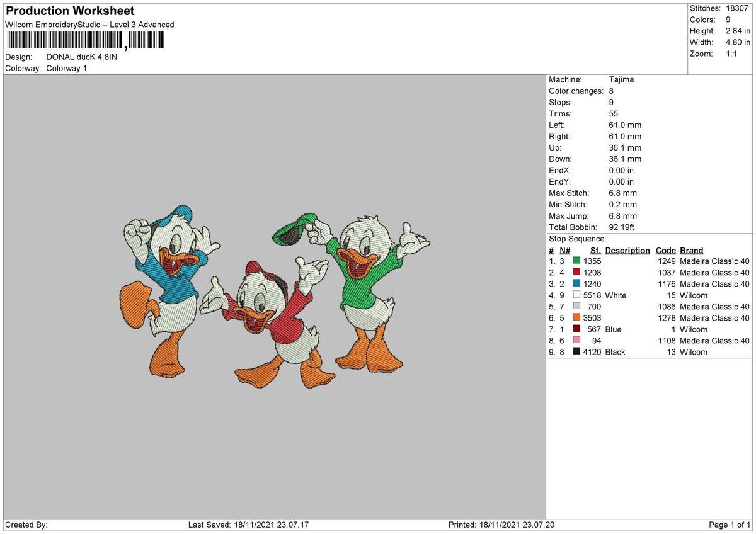This screenshot has height=534, width=756.
Task: Click the black swatch with 4120 stitches
Action: click(x=576, y=351)
